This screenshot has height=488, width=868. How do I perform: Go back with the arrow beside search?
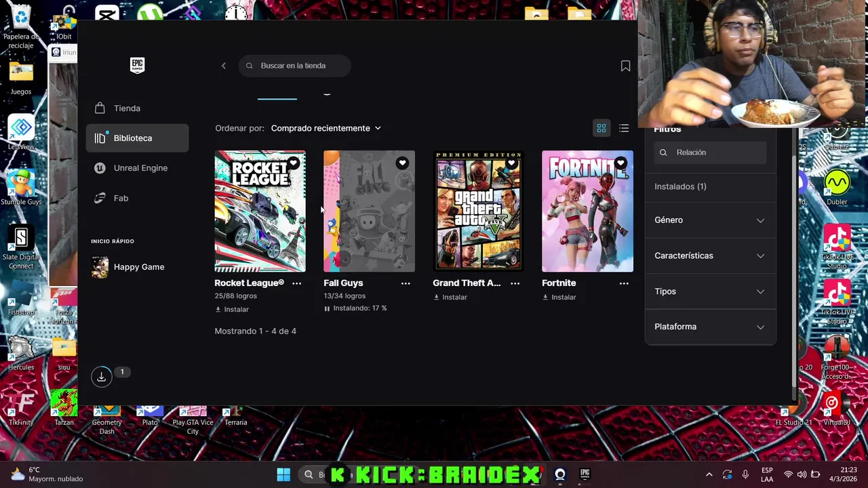(224, 66)
